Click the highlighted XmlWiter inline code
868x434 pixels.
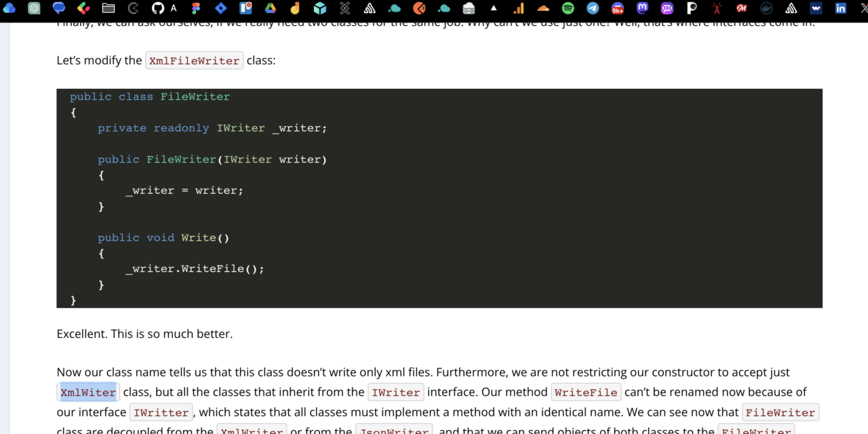[88, 392]
